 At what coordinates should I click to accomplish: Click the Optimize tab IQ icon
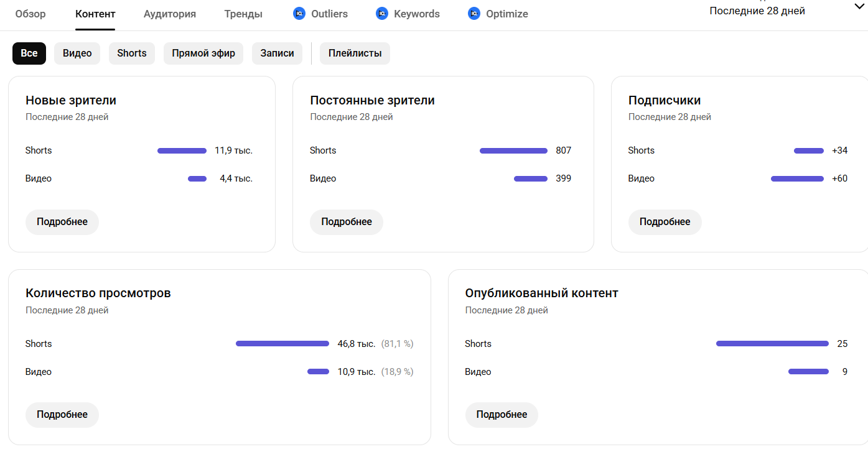click(474, 14)
